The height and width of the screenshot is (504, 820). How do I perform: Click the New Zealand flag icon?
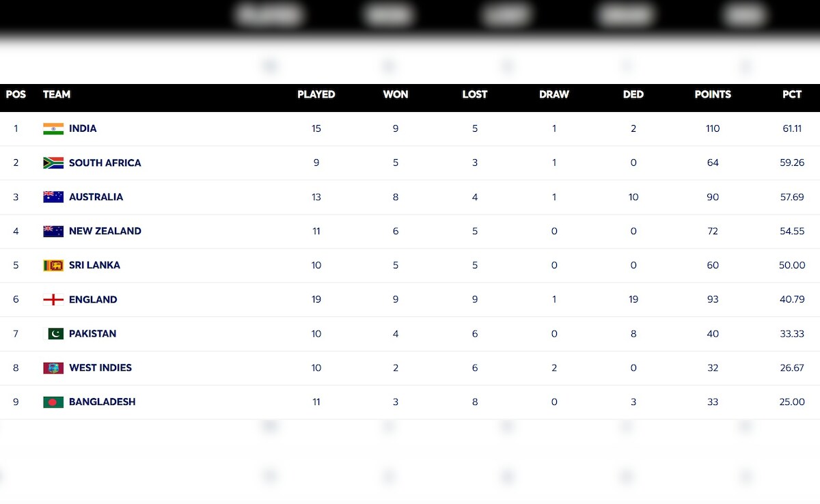(53, 231)
